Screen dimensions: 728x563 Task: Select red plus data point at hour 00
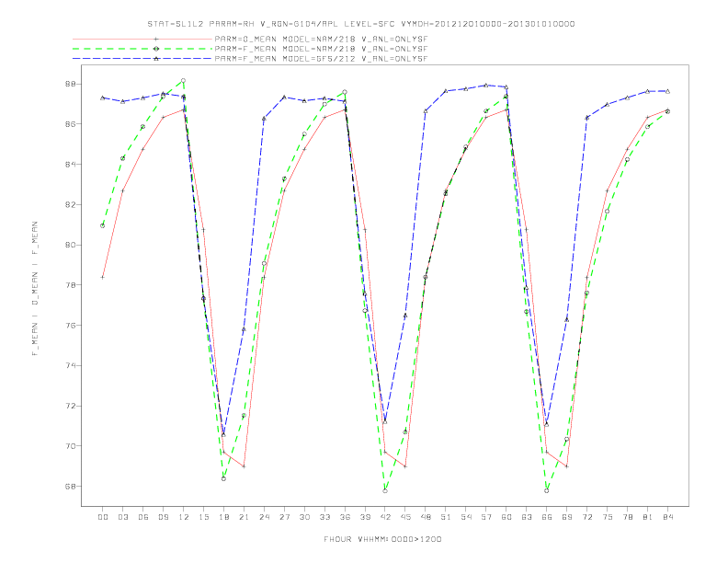tap(103, 277)
